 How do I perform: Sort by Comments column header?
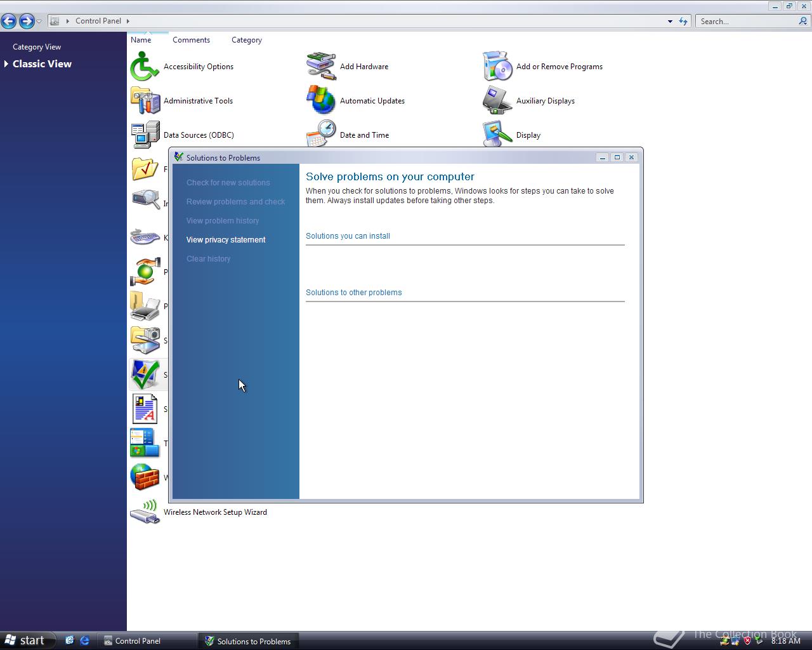pos(191,40)
